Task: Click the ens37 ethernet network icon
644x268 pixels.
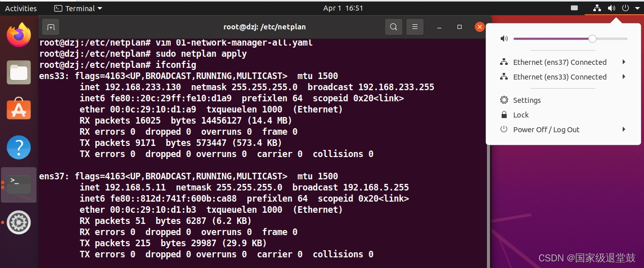Action: pyautogui.click(x=504, y=62)
